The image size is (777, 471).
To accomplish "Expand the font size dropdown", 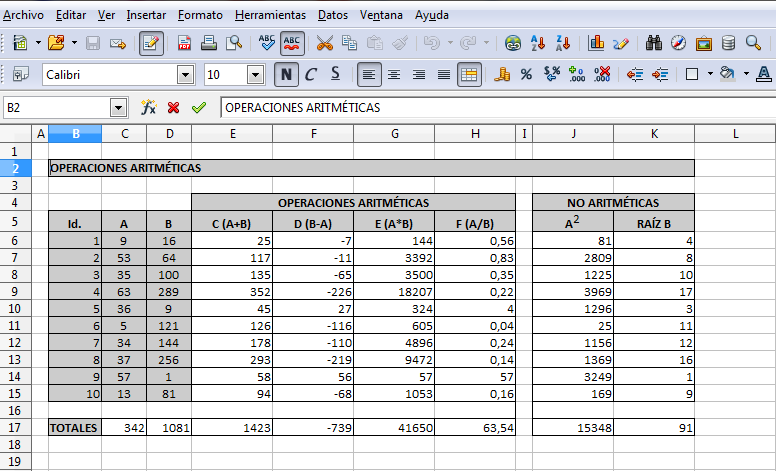I will point(255,75).
